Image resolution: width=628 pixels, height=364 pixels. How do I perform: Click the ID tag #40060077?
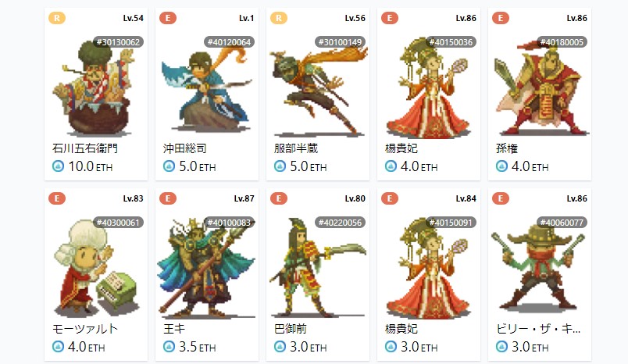click(562, 223)
